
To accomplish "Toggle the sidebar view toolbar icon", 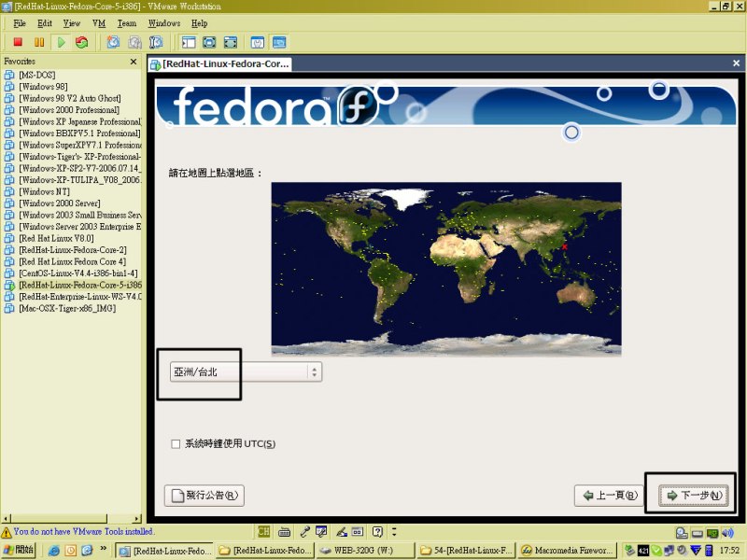I will pyautogui.click(x=189, y=42).
